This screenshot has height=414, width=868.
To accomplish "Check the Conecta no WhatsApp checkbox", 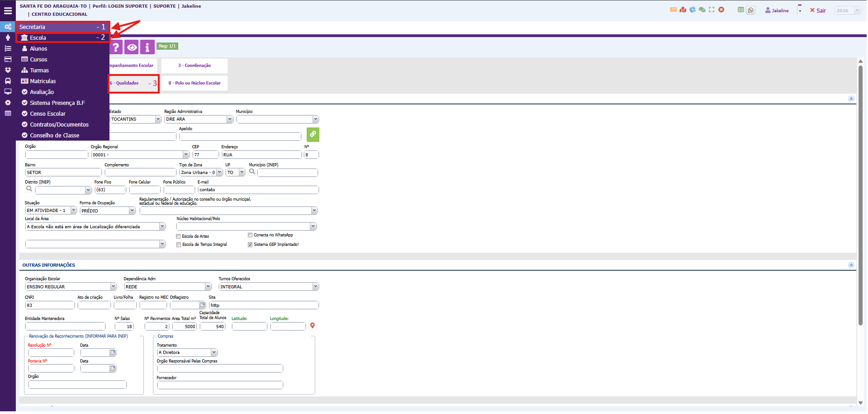I will (x=250, y=235).
